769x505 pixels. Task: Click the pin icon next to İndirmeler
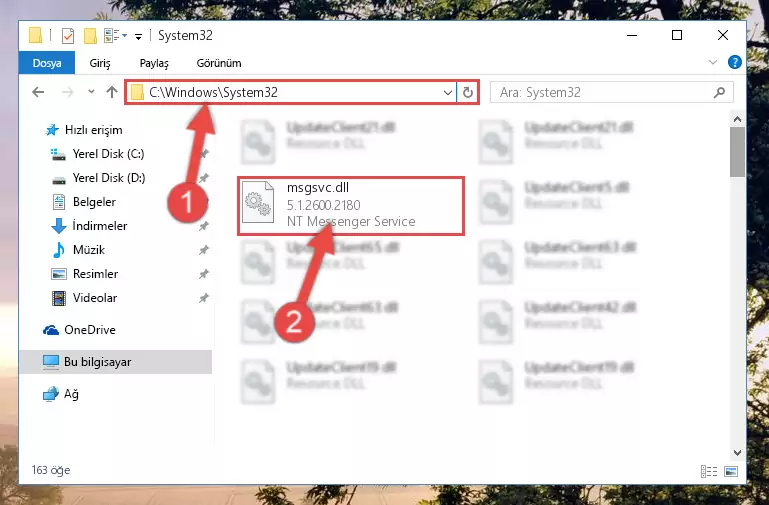tap(203, 226)
